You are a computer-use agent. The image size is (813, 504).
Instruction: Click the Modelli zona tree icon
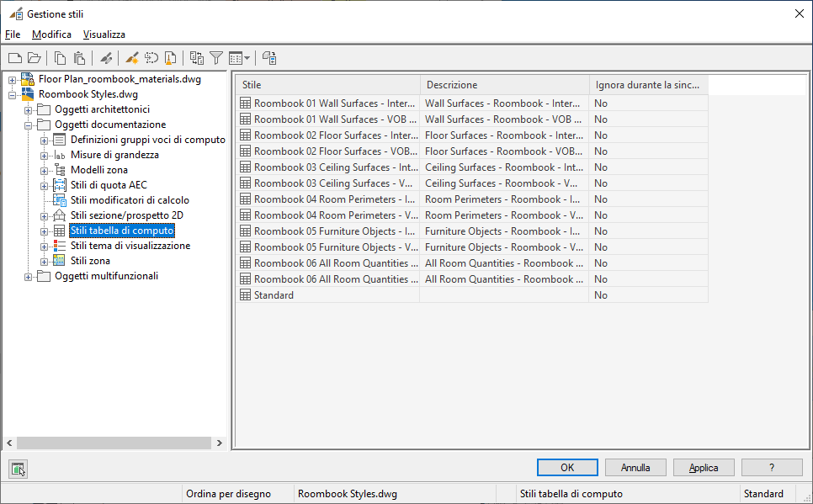pos(60,170)
